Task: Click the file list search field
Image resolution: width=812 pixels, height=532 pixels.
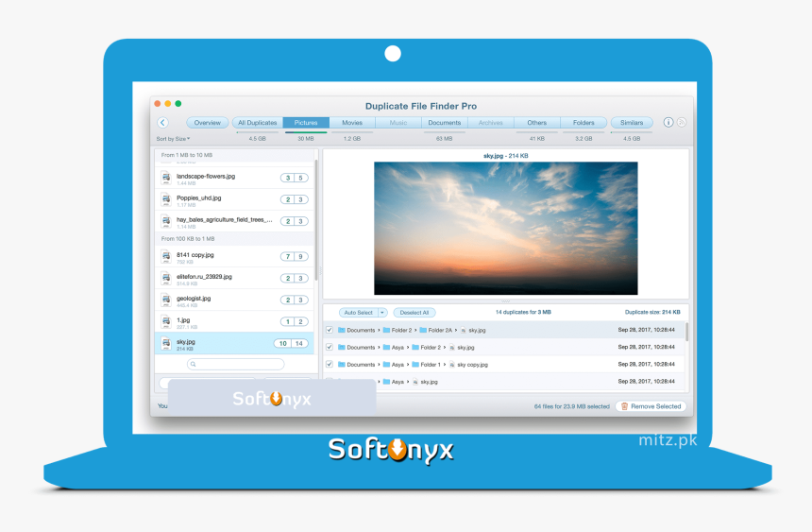Action: (236, 364)
